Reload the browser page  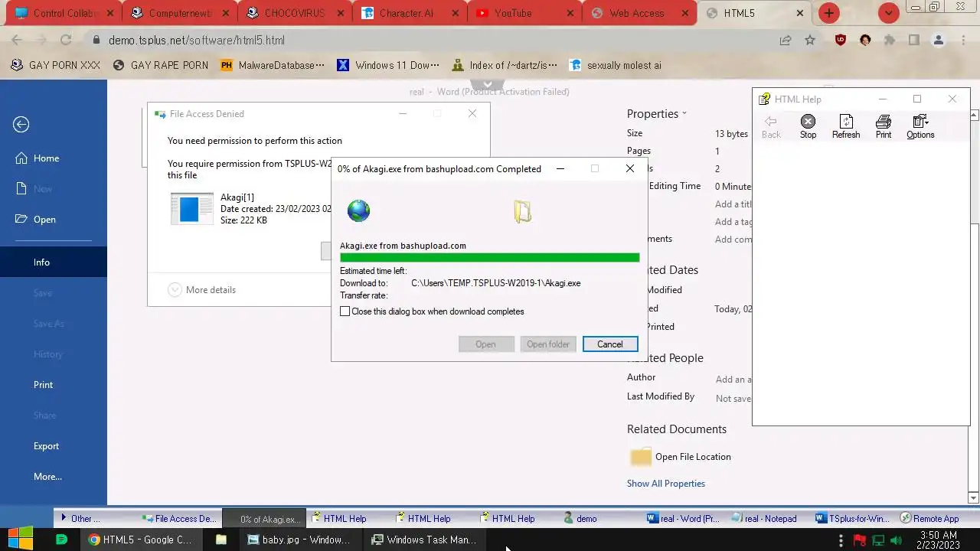tap(66, 41)
